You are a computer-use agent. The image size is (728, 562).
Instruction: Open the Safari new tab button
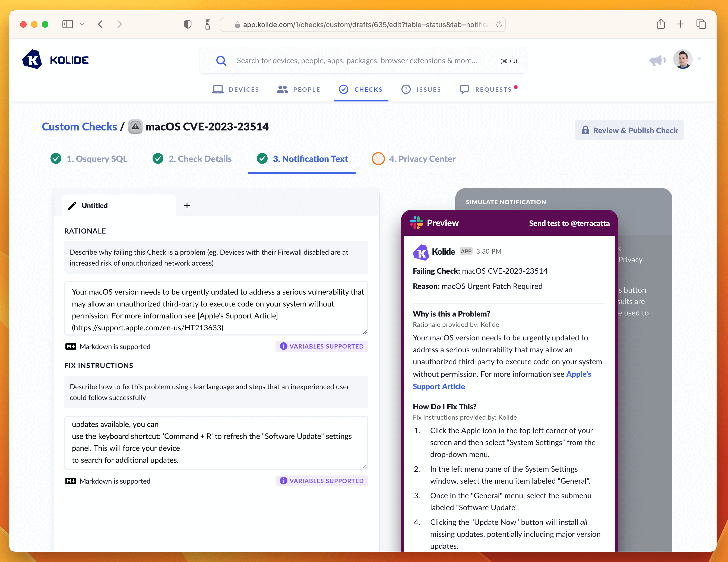tap(681, 24)
